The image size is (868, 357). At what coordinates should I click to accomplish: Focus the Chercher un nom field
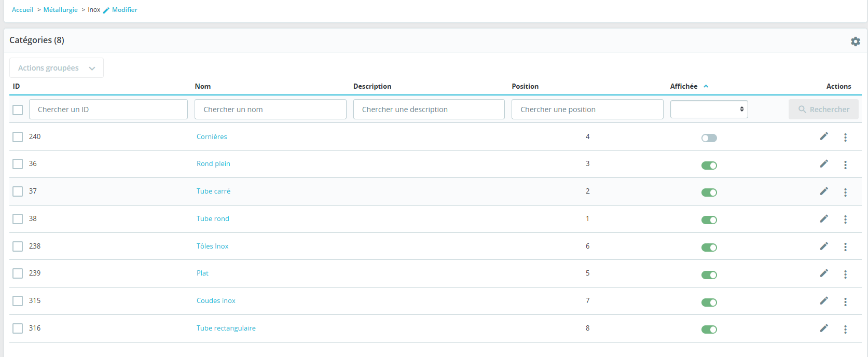tap(270, 109)
